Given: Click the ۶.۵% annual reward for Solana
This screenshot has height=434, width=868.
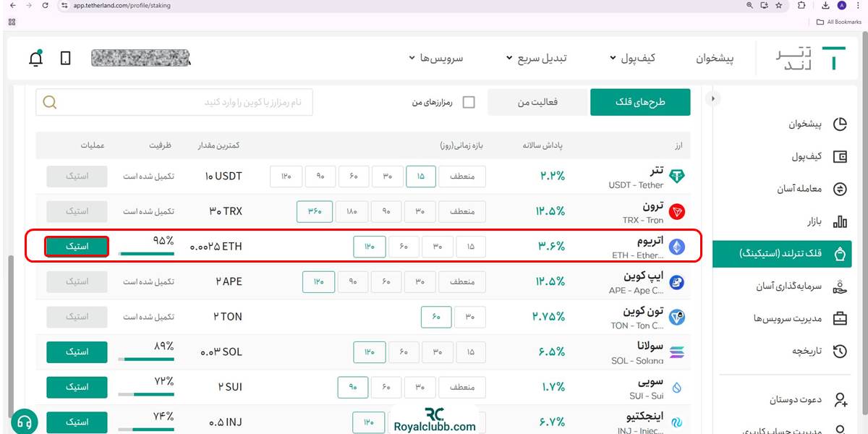Looking at the screenshot, I should [553, 352].
